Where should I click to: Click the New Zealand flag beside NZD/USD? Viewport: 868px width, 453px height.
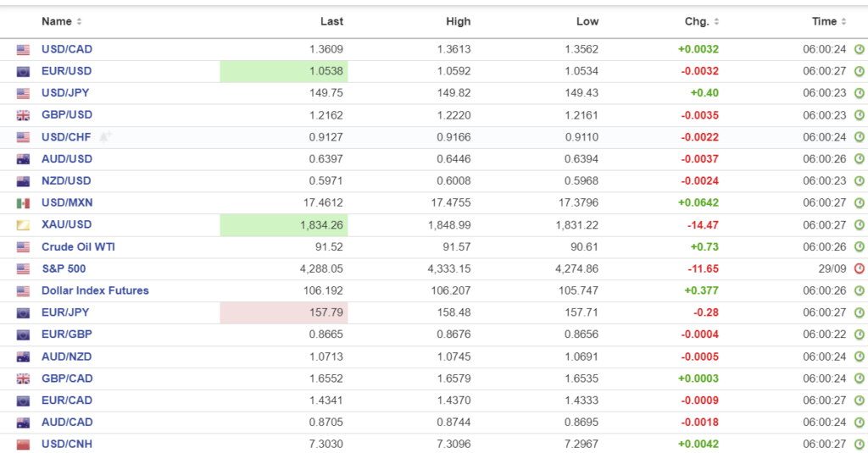tap(23, 181)
